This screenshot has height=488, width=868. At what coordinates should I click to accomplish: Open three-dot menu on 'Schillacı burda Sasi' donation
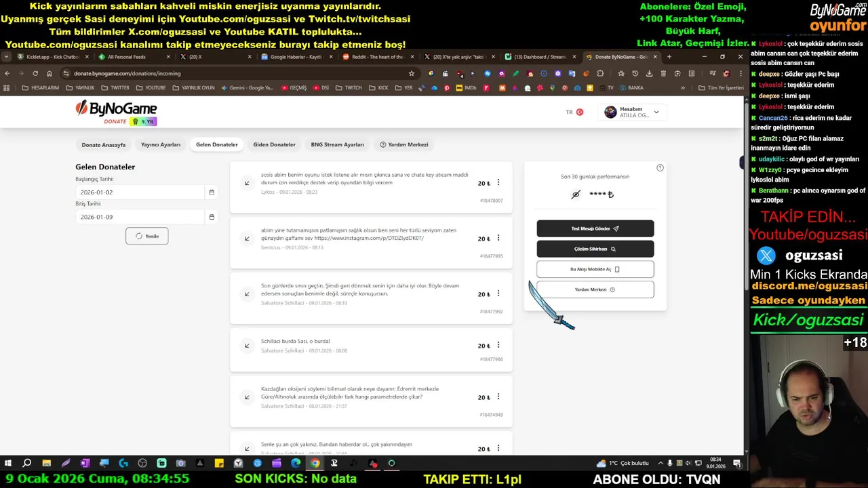pos(498,345)
